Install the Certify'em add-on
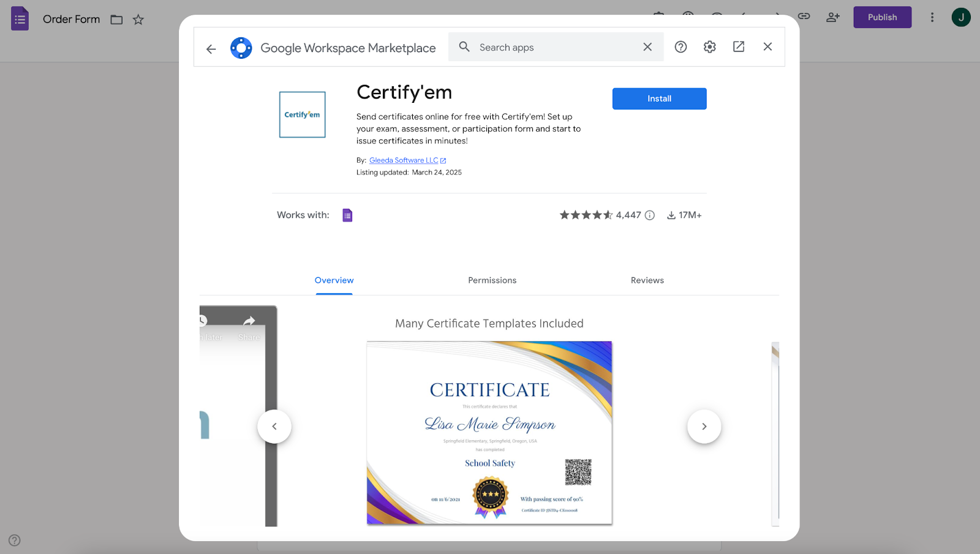 pos(659,99)
